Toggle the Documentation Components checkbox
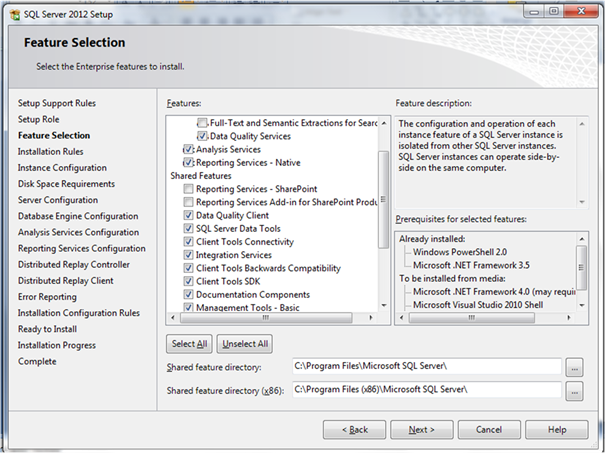This screenshot has height=453, width=605. [188, 294]
